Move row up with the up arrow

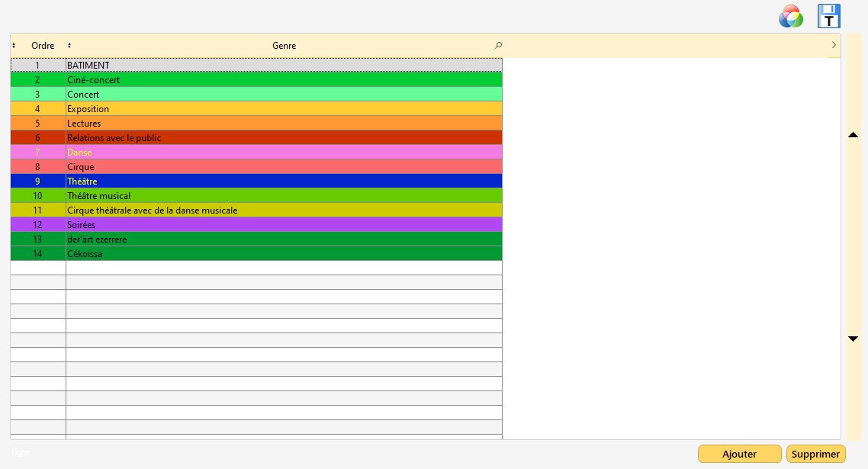(854, 135)
